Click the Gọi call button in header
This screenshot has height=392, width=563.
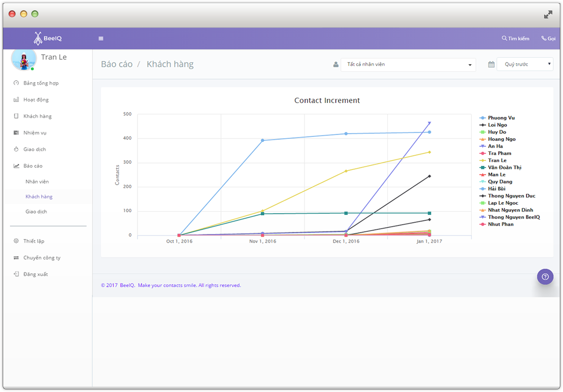(548, 39)
